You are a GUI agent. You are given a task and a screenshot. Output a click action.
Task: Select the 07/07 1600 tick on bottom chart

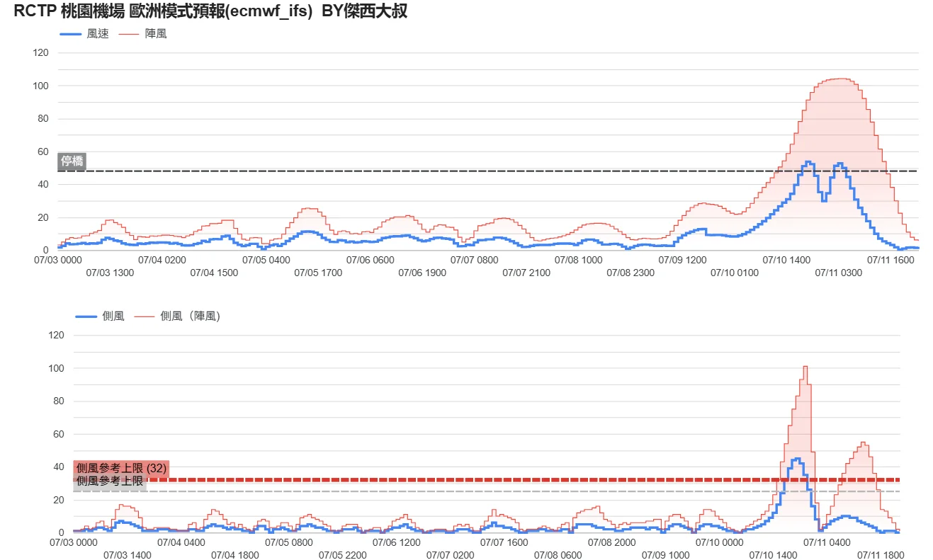pos(504,542)
